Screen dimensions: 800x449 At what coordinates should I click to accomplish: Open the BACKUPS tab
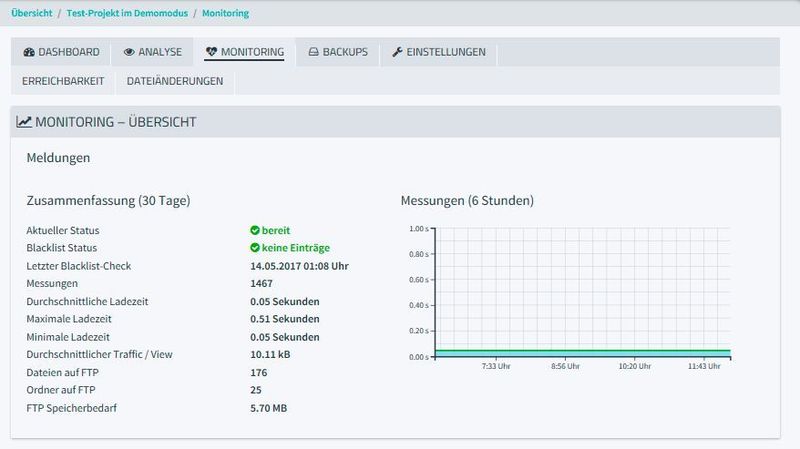pos(338,52)
